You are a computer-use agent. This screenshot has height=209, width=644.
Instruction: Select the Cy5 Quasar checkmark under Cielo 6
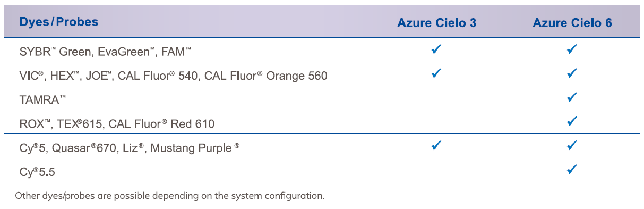tap(572, 145)
